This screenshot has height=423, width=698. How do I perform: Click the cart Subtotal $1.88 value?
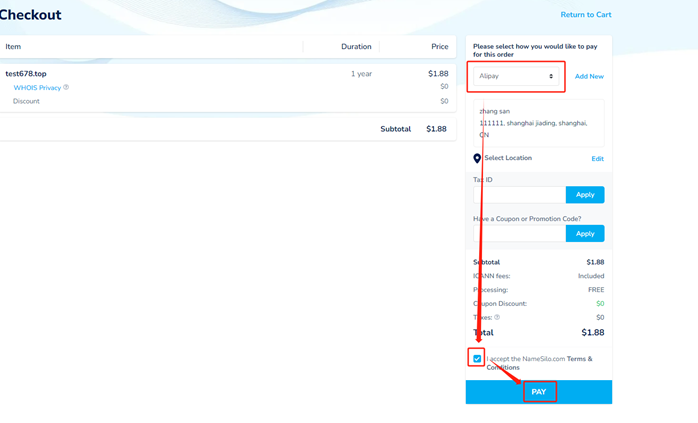(x=436, y=129)
